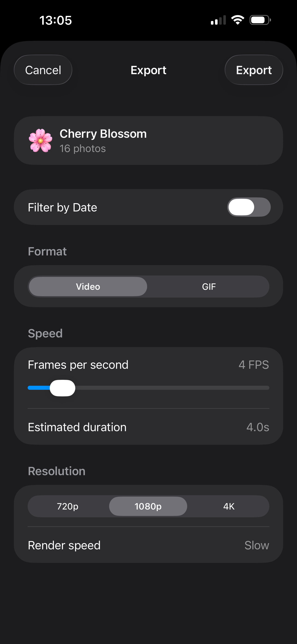Tap the Estimated duration row
The image size is (297, 644).
click(148, 427)
